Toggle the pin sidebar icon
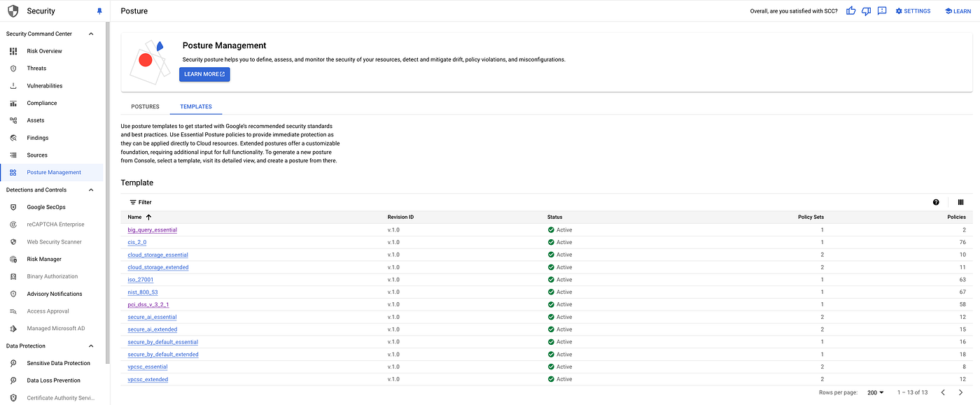Viewport: 980px width, 405px height. (x=99, y=11)
